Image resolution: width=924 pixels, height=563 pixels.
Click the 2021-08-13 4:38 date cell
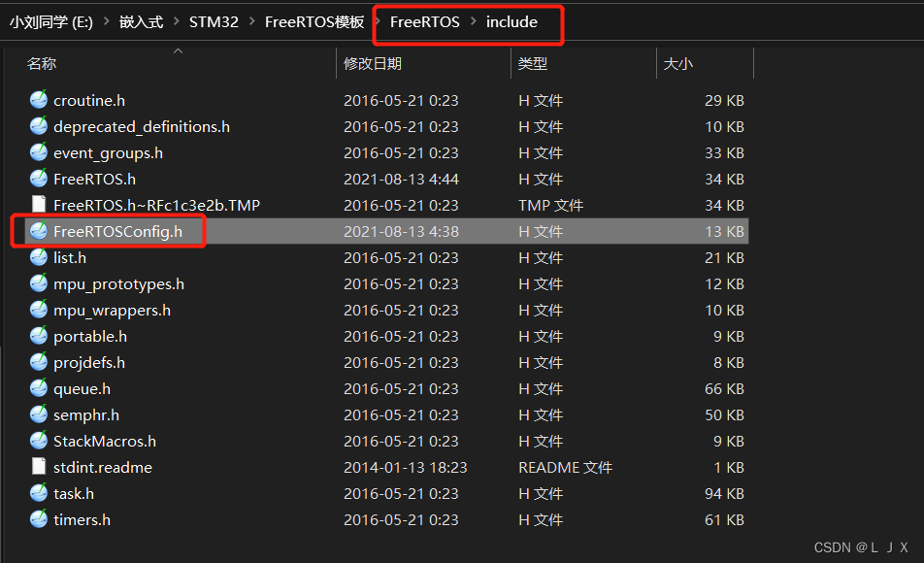[x=401, y=231]
